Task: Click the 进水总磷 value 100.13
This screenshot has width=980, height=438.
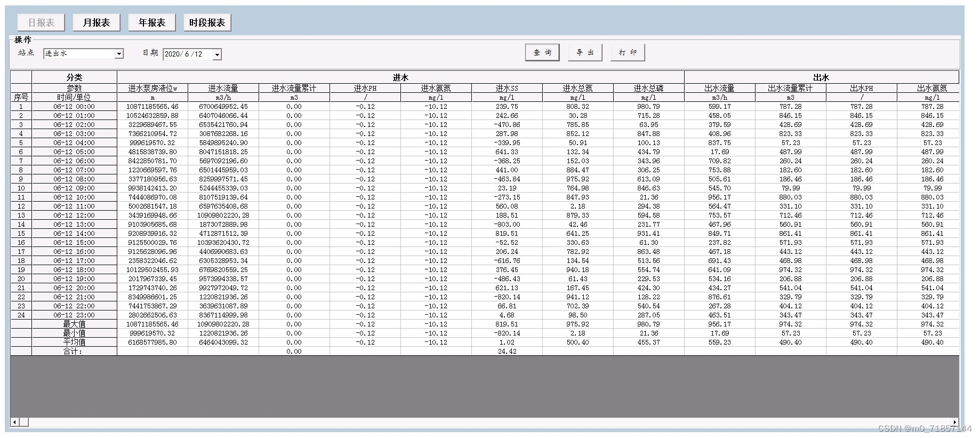Action: coord(649,142)
